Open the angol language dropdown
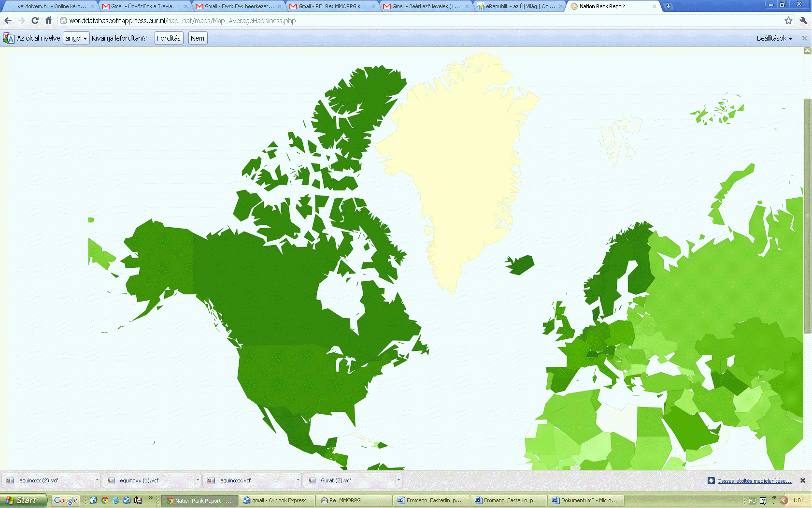812x508 pixels. [x=76, y=38]
